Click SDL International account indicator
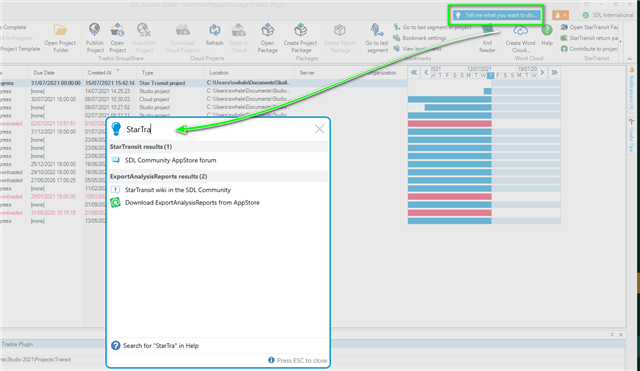This screenshot has height=371, width=640. point(608,15)
